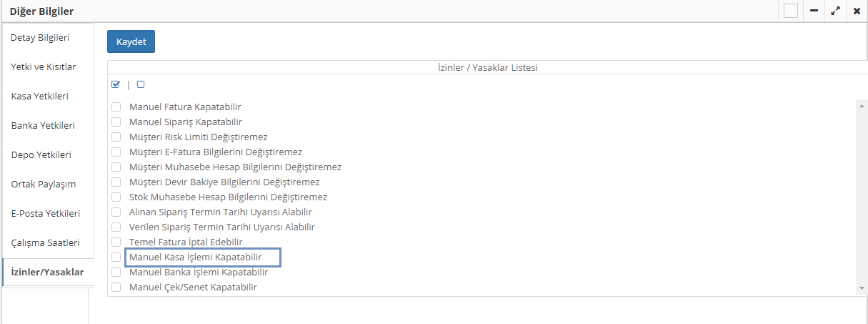Viewport: 868px width, 324px height.
Task: Click the white square box in header
Action: click(x=790, y=11)
